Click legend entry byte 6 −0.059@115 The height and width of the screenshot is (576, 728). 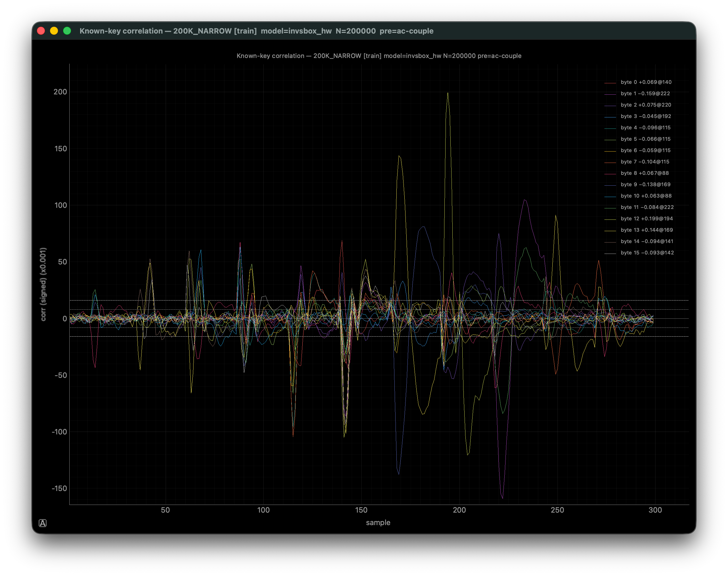(x=637, y=150)
